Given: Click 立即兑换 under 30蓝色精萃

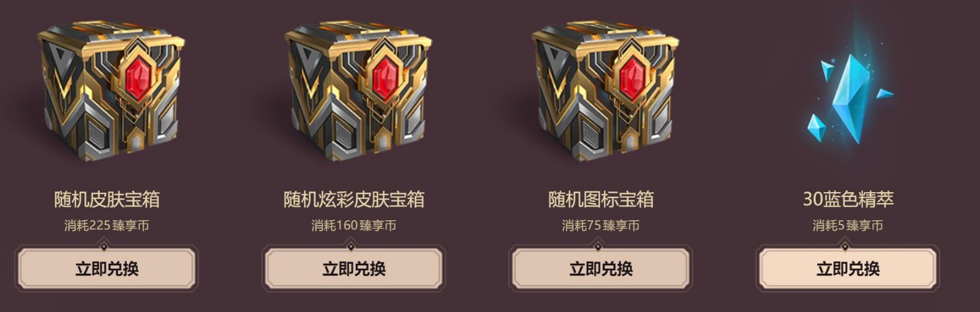Looking at the screenshot, I should [848, 269].
